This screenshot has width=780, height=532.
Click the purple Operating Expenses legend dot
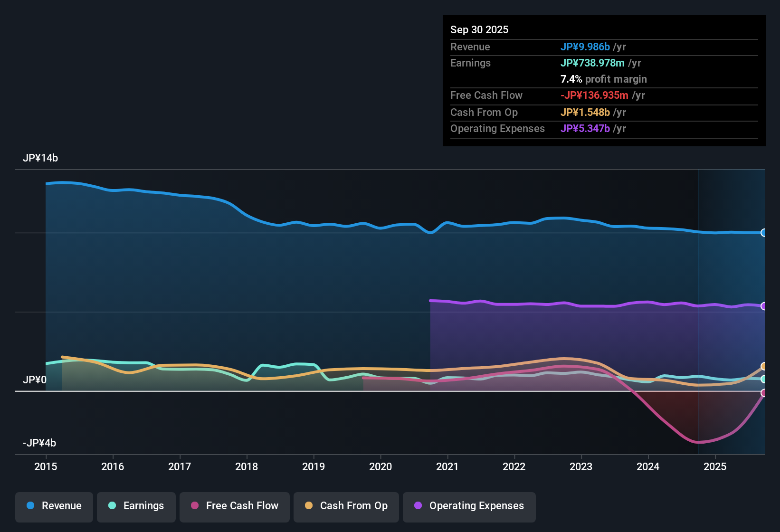418,506
